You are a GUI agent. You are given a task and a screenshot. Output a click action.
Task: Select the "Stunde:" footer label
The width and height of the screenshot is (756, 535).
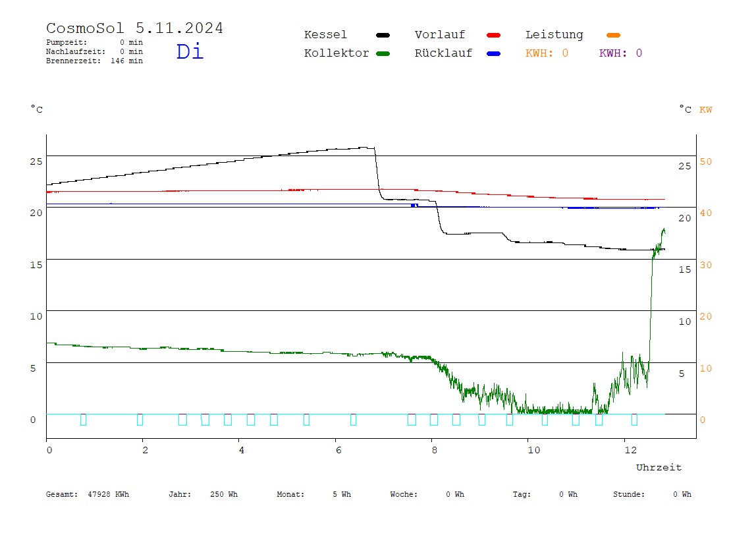pos(629,494)
